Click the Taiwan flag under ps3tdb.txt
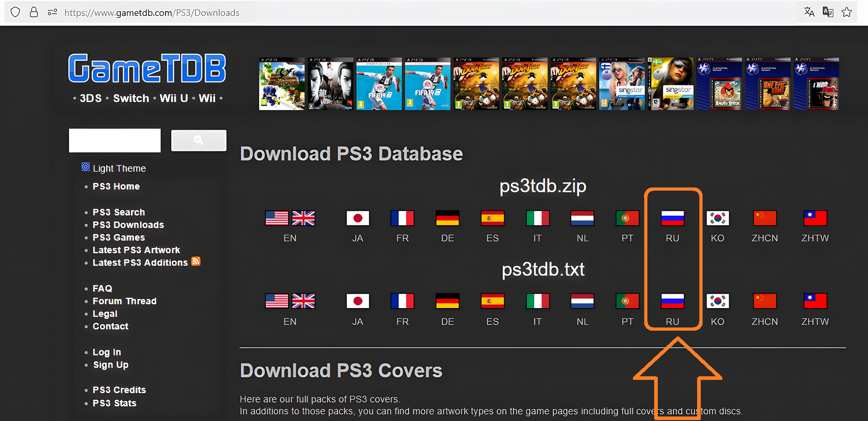This screenshot has width=868, height=421. [815, 301]
